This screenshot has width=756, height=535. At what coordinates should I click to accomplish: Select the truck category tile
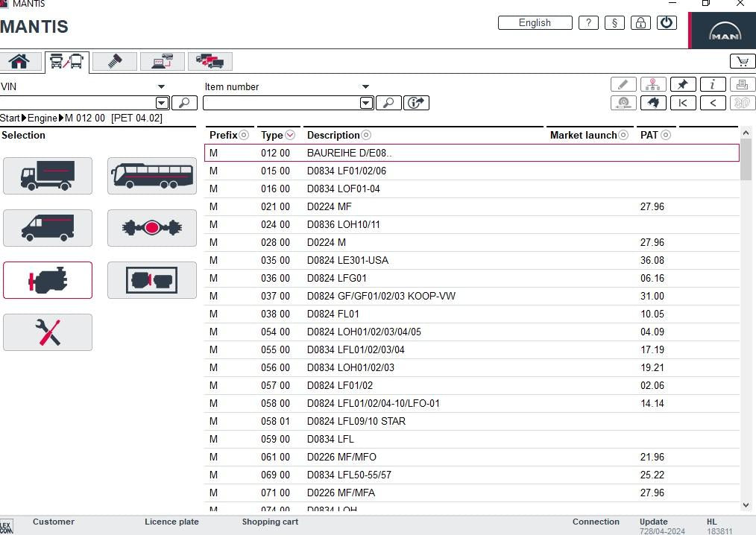click(48, 176)
